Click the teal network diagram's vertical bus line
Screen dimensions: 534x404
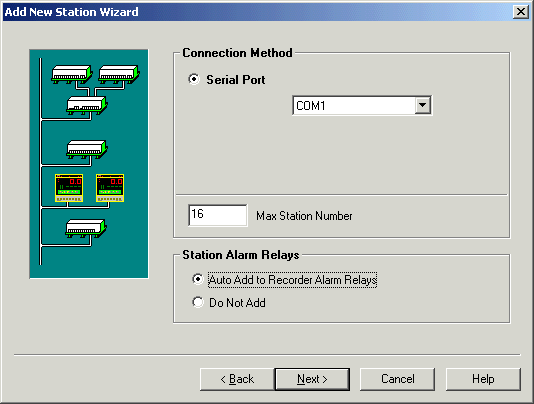pos(41,161)
